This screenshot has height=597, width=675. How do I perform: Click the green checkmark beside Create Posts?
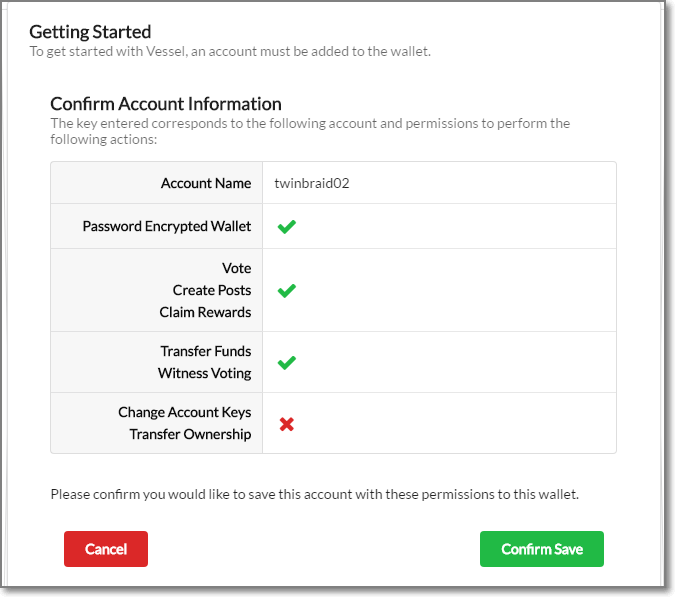[286, 291]
